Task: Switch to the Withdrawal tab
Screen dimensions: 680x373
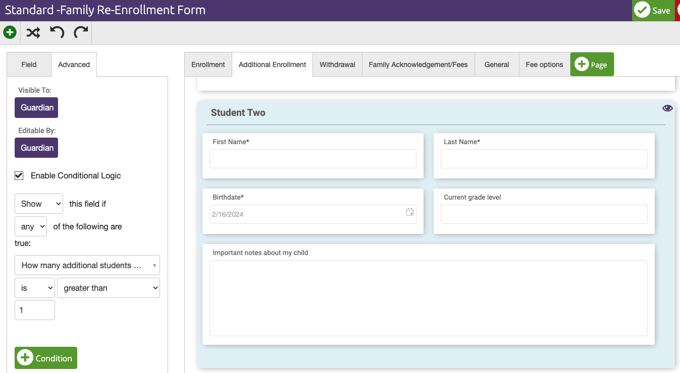Action: [x=337, y=64]
